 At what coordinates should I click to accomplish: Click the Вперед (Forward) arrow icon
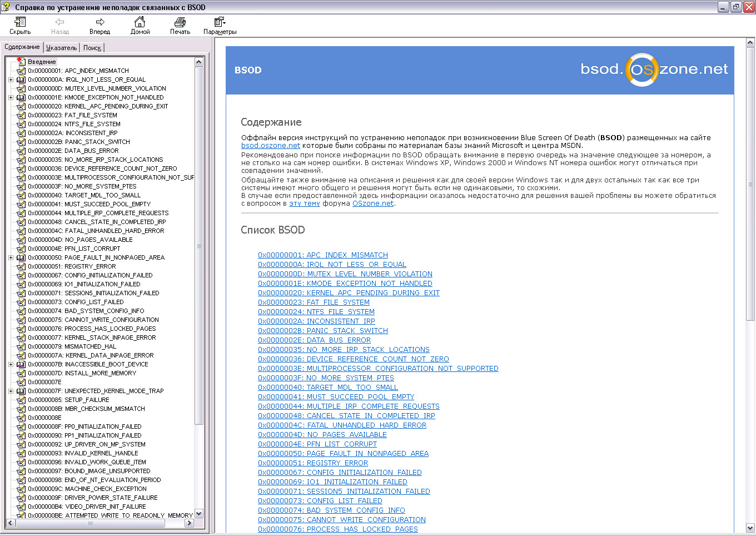(x=100, y=22)
